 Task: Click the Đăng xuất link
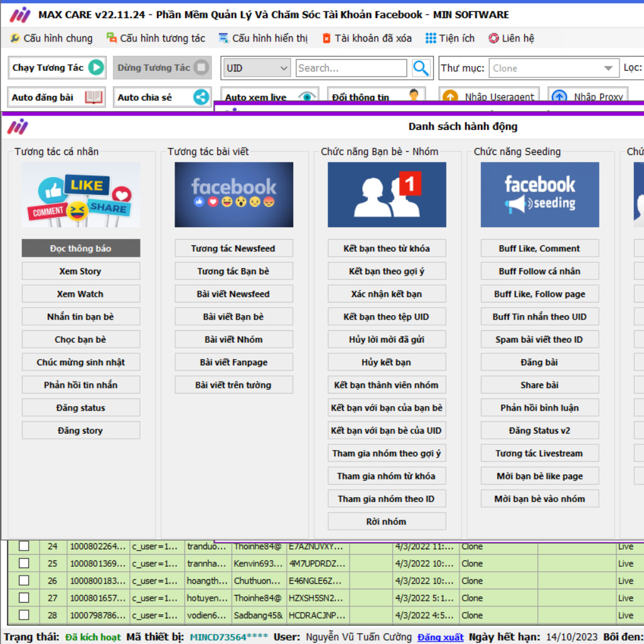tap(441, 637)
